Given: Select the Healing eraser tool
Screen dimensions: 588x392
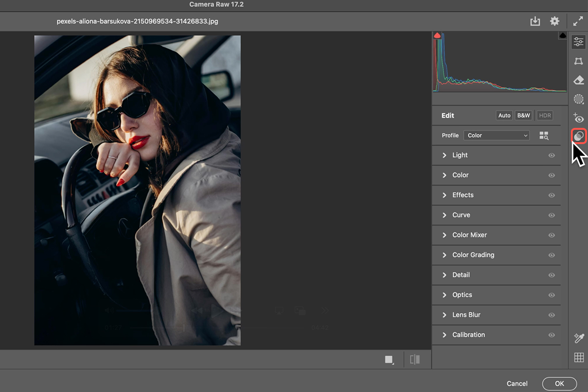Looking at the screenshot, I should click(579, 80).
